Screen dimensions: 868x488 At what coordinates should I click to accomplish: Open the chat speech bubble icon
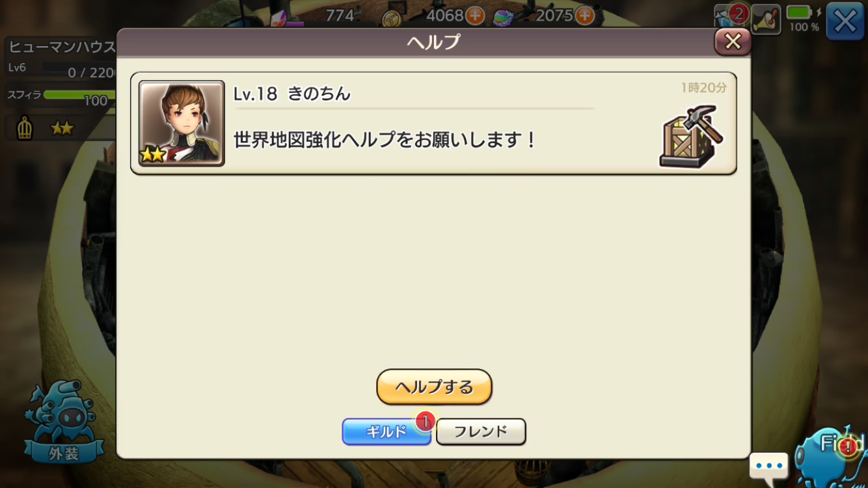click(x=768, y=467)
